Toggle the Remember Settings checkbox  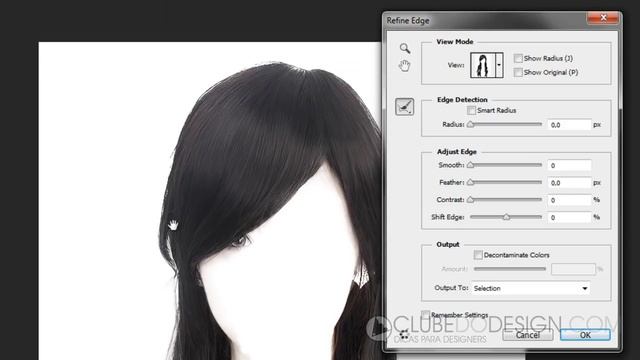point(426,315)
